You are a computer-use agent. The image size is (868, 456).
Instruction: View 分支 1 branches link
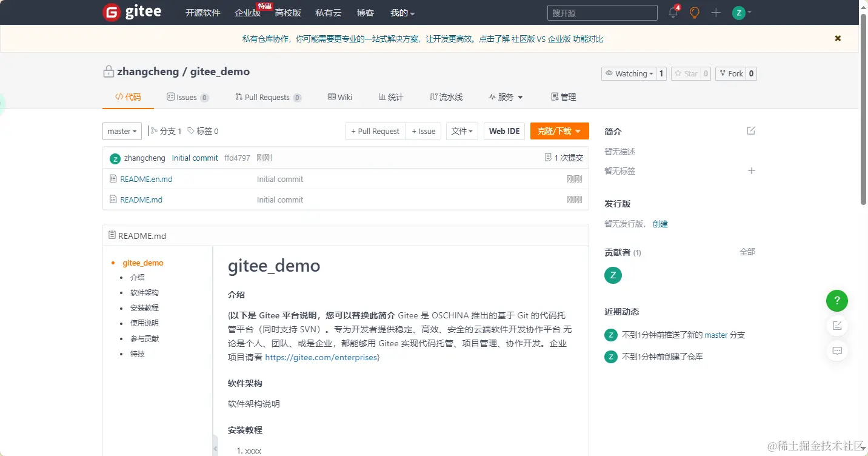[166, 131]
